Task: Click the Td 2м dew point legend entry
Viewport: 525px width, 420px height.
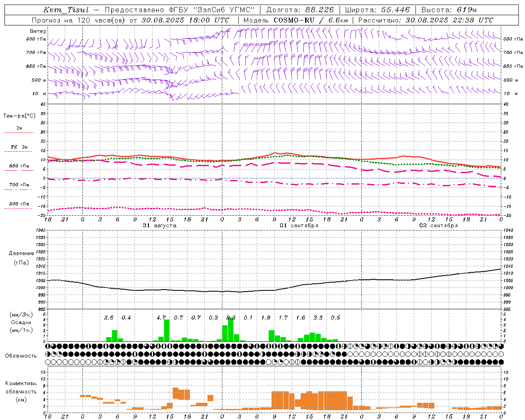Action: coord(19,147)
